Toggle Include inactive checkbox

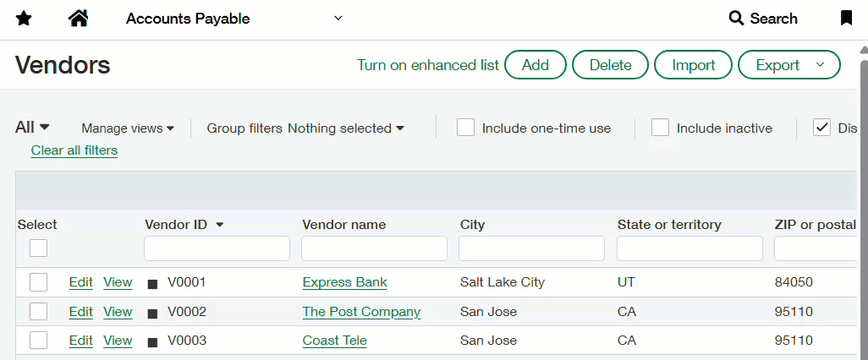coord(660,128)
